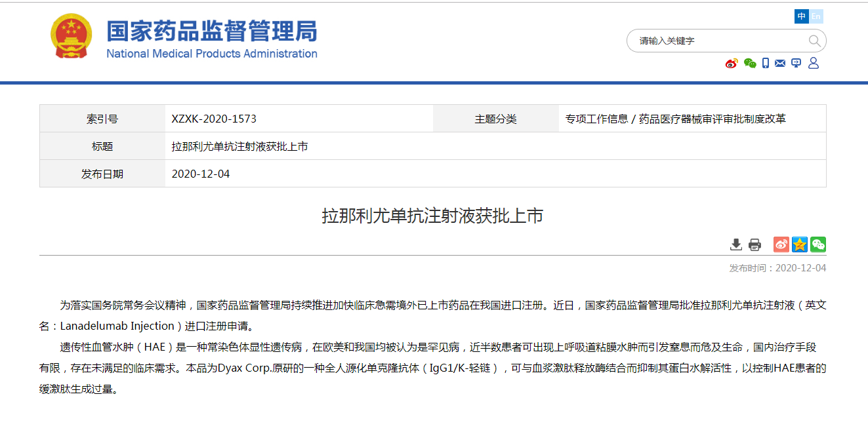Click the national emblem image
This screenshot has width=868, height=428.
[x=72, y=36]
